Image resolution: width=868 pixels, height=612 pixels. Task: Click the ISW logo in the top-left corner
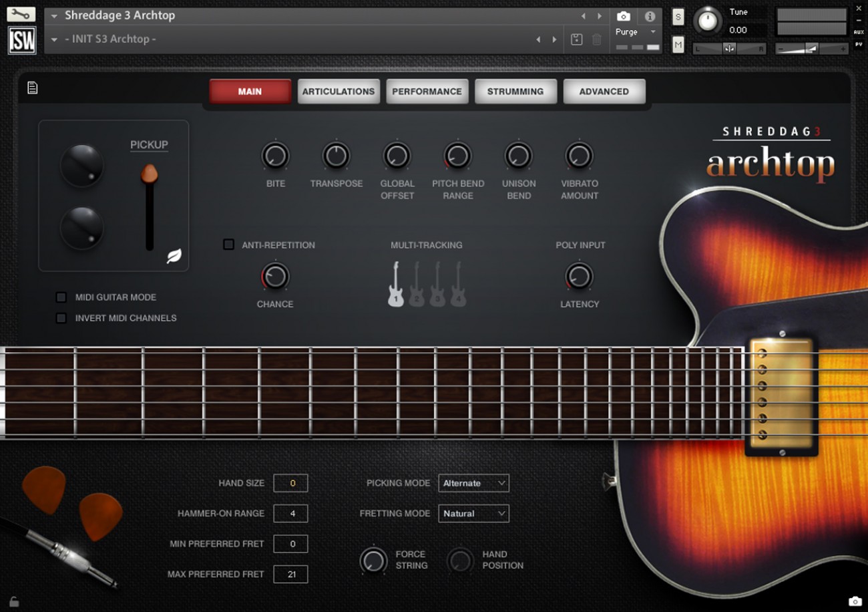21,41
